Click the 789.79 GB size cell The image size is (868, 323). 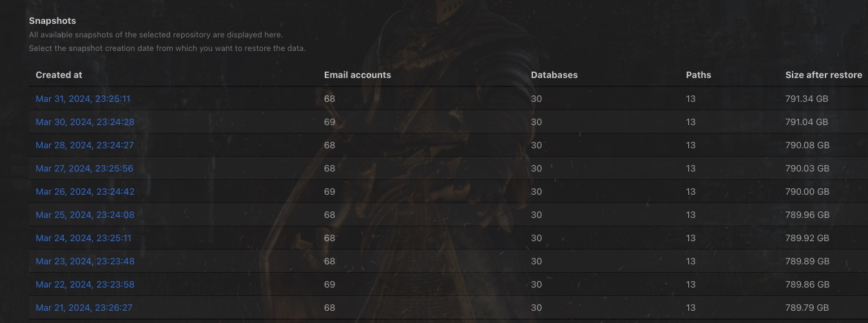[807, 308]
